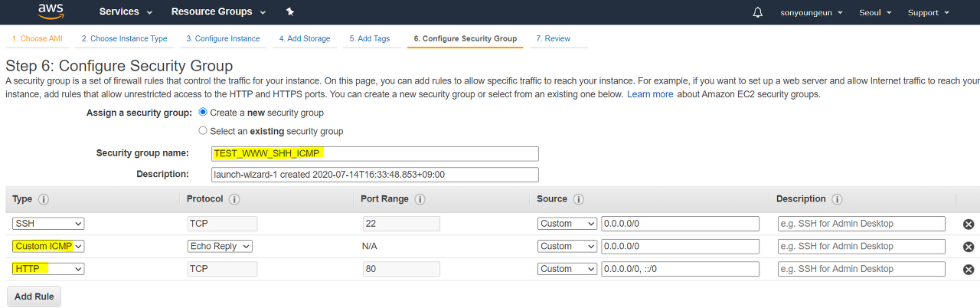The height and width of the screenshot is (308, 980).
Task: Click the HTTP rule description field
Action: click(x=861, y=269)
